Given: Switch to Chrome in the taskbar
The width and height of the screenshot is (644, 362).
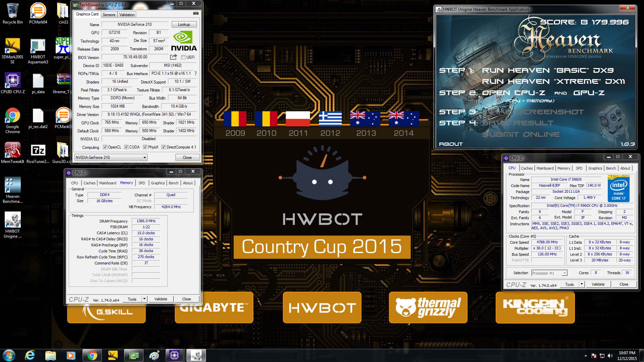Looking at the screenshot, I should pos(92,355).
